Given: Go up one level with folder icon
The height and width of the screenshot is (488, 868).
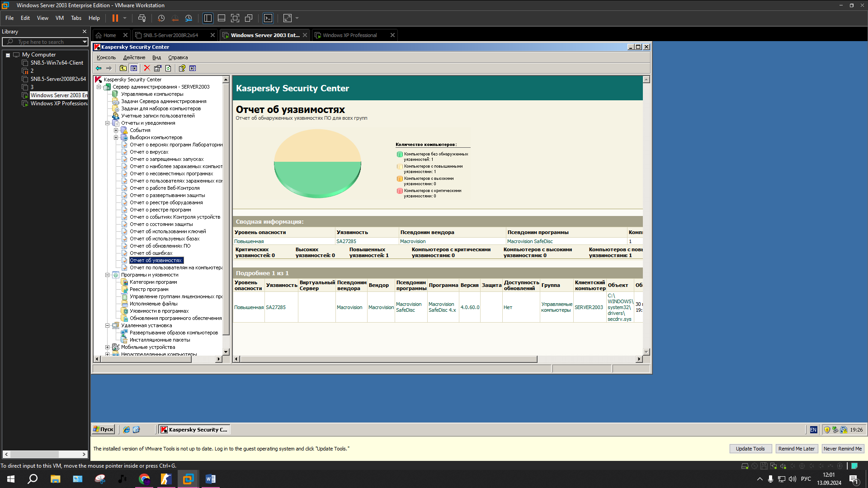Looking at the screenshot, I should pyautogui.click(x=123, y=68).
